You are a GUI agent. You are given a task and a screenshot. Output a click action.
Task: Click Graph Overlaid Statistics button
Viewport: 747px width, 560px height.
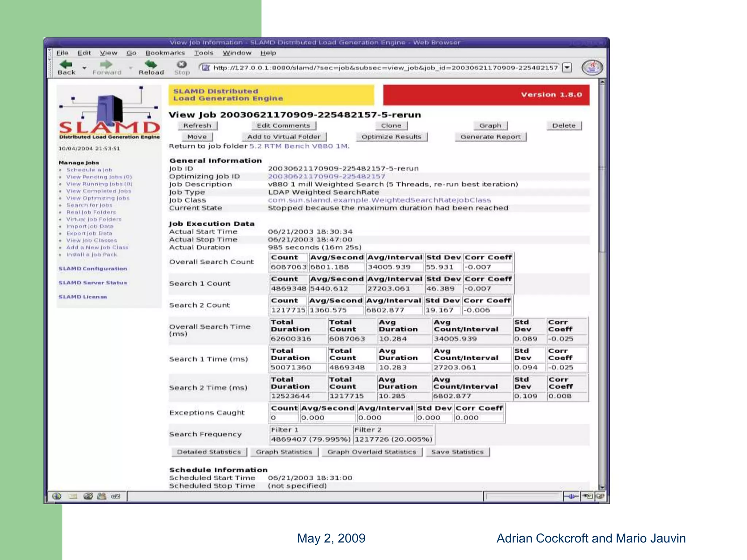372,452
